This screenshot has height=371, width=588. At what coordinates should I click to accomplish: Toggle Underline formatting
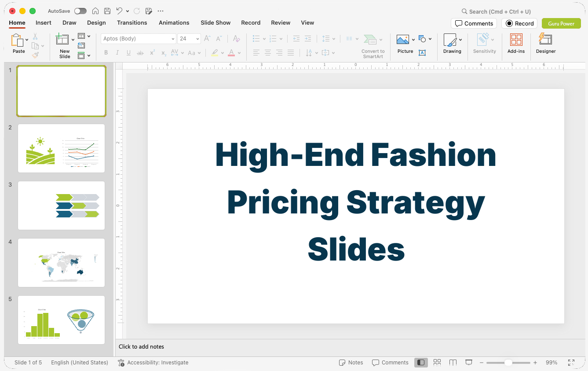point(128,53)
